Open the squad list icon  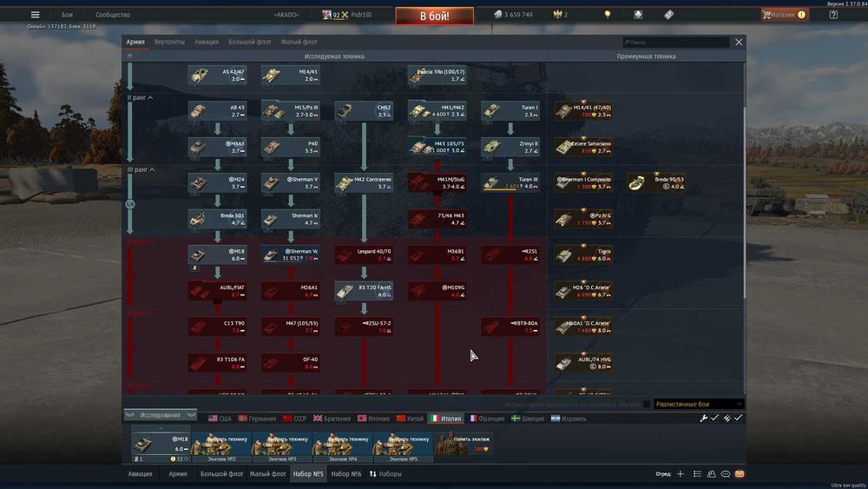click(x=697, y=474)
